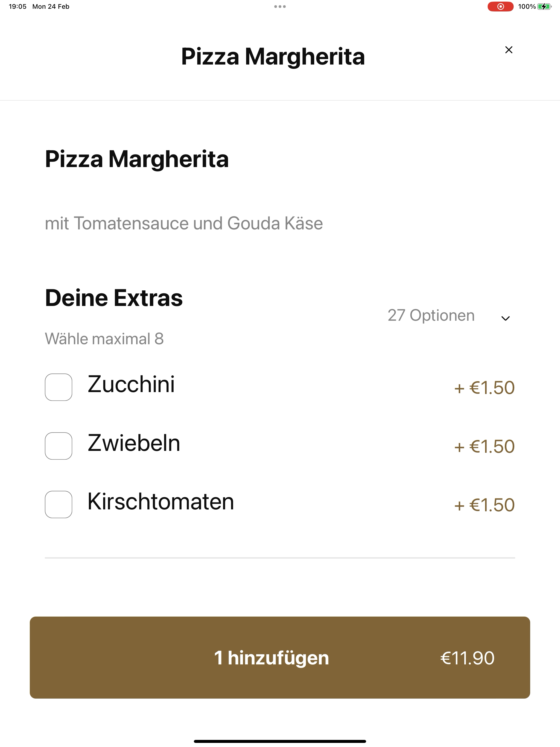The image size is (560, 747).
Task: Close the Pizza Margherita dialog
Action: pyautogui.click(x=509, y=50)
